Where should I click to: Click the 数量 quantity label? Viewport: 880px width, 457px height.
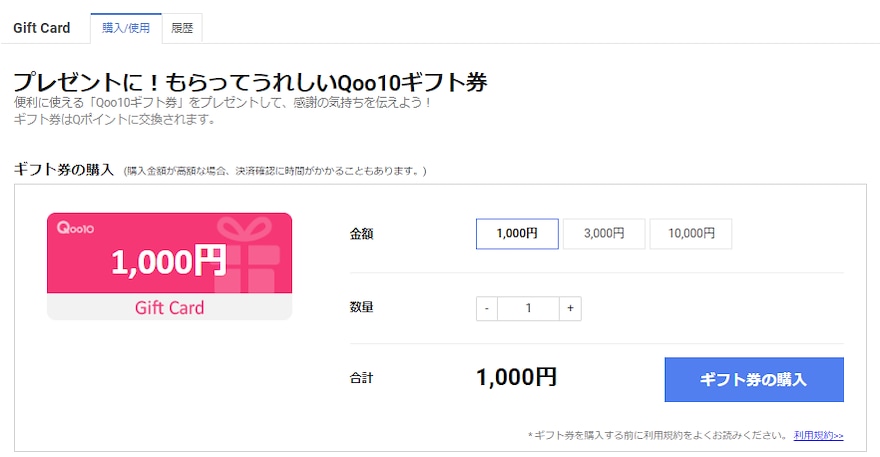[361, 307]
